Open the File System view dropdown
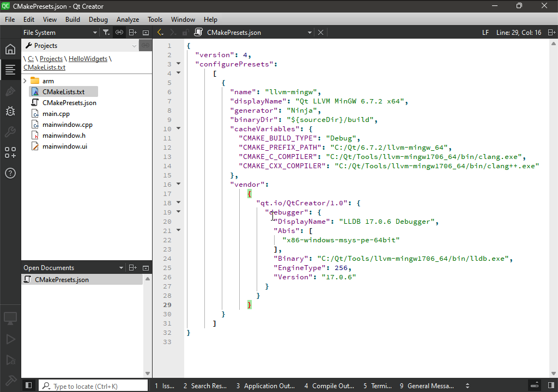This screenshot has height=392, width=558. 60,33
